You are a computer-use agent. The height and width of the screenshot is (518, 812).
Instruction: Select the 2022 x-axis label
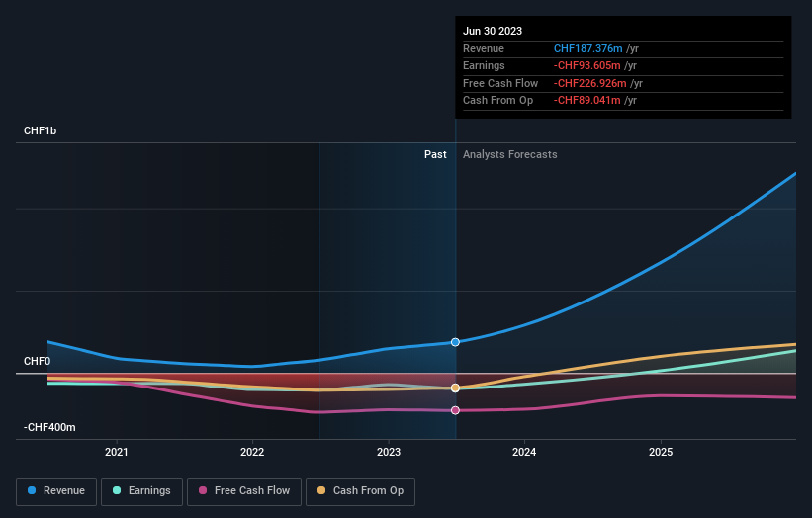252,453
